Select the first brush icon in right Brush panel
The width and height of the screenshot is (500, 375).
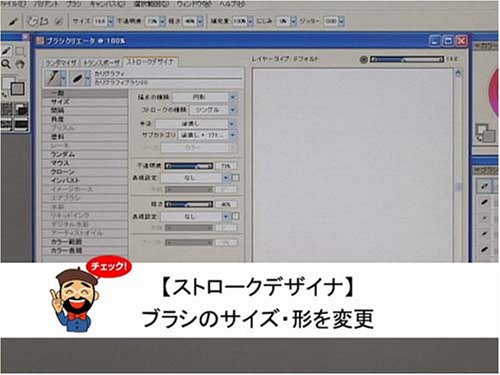click(484, 186)
